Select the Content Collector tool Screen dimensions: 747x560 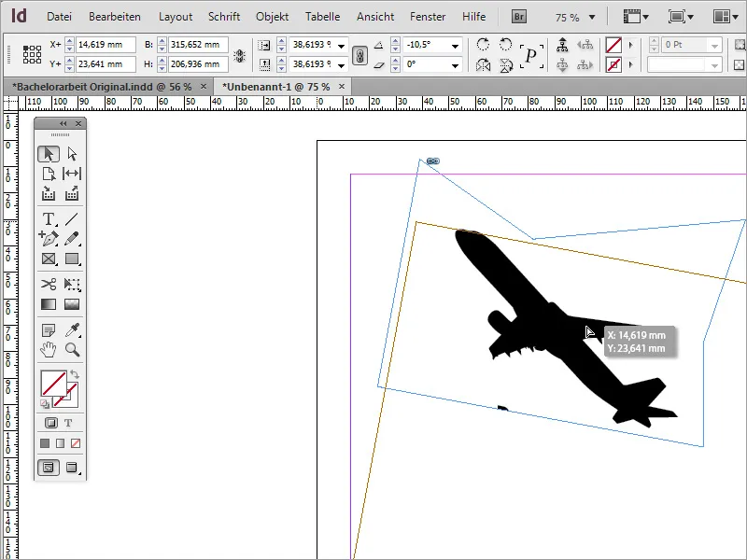(49, 193)
